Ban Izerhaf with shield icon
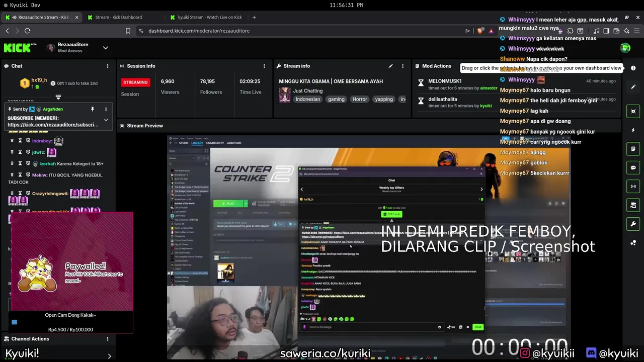The width and height of the screenshot is (644, 362). point(28,163)
